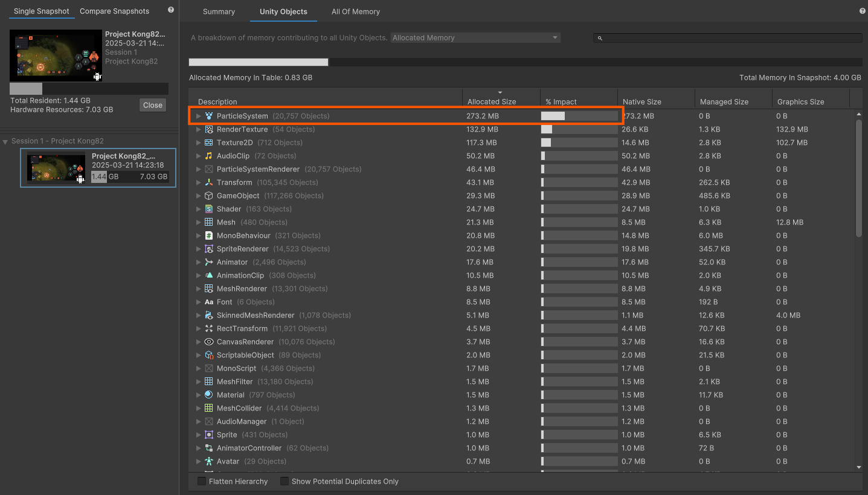Collapse the Session 1 - Project Kong82 group
Image resolution: width=868 pixels, height=495 pixels.
click(x=5, y=141)
